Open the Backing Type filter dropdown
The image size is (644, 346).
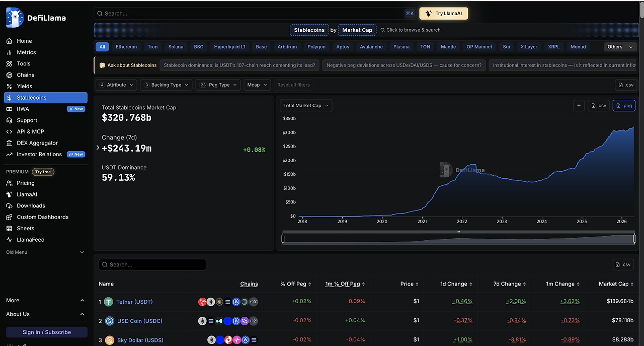pos(166,85)
